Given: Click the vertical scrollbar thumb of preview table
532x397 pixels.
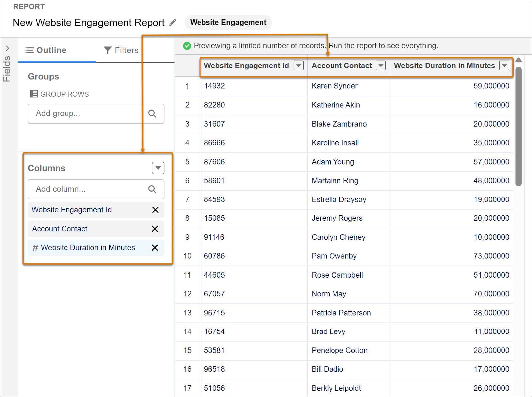Looking at the screenshot, I should click(x=518, y=126).
